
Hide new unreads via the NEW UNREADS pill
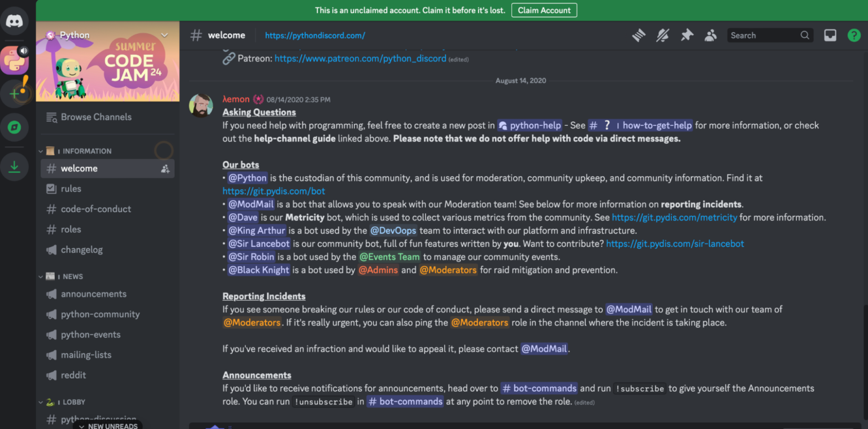(x=107, y=425)
